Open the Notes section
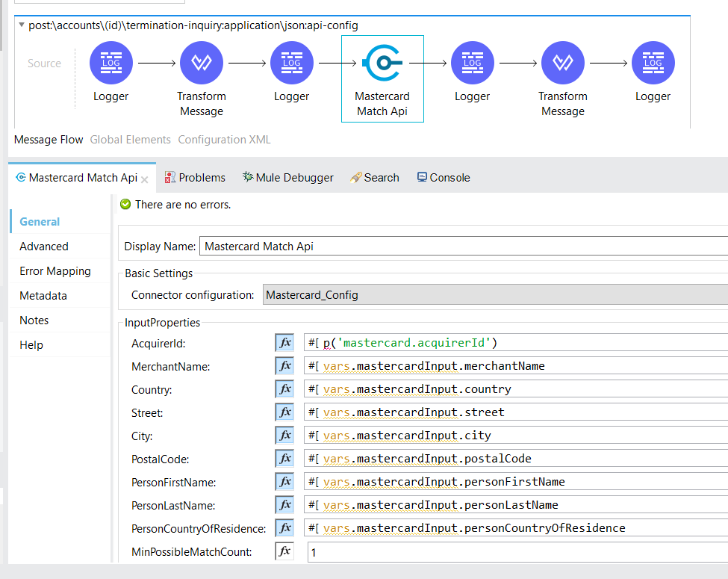The width and height of the screenshot is (728, 579). point(60,321)
